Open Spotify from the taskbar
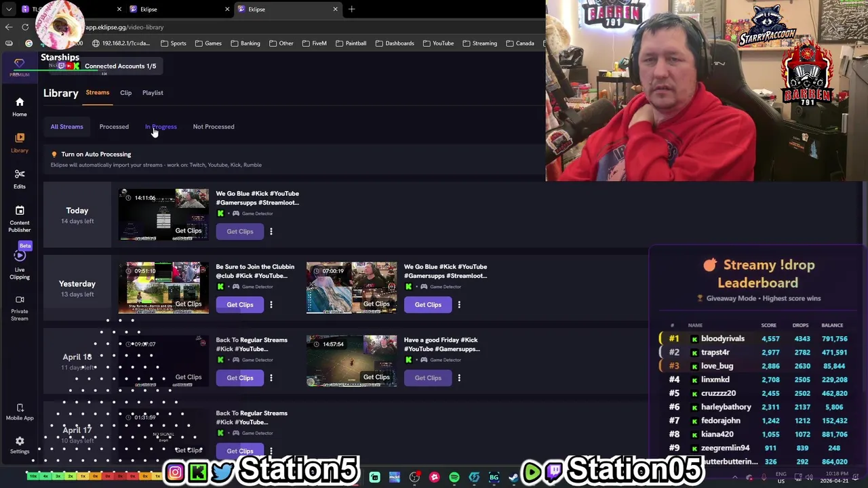This screenshot has width=868, height=488. [x=454, y=477]
